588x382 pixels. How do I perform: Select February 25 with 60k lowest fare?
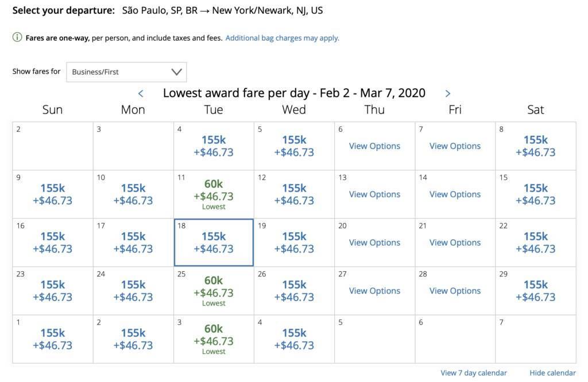point(214,291)
